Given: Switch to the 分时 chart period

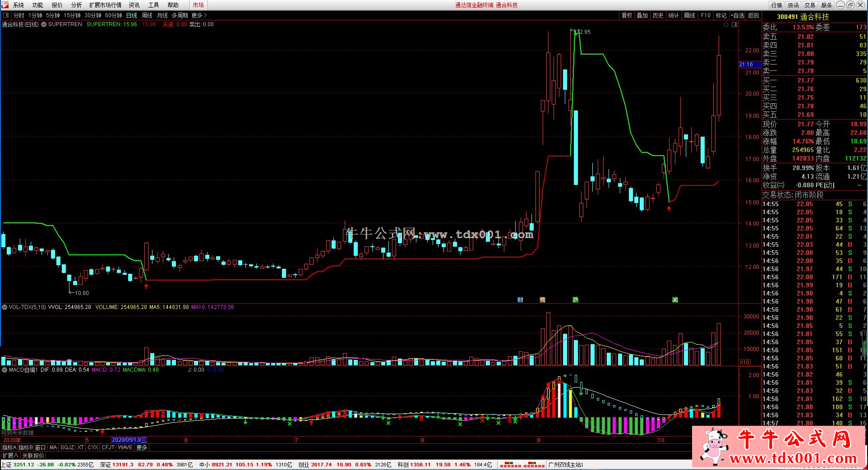Looking at the screenshot, I should (x=19, y=15).
